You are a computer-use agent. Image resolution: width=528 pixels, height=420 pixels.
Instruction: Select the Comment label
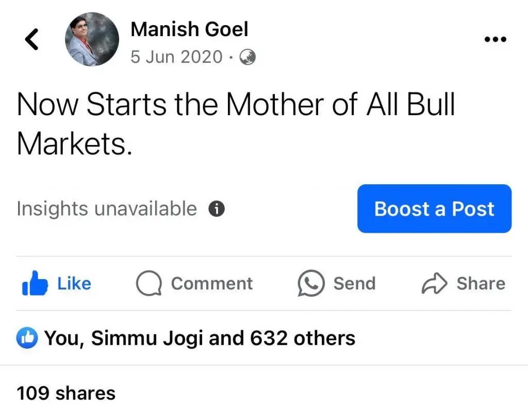(x=212, y=283)
